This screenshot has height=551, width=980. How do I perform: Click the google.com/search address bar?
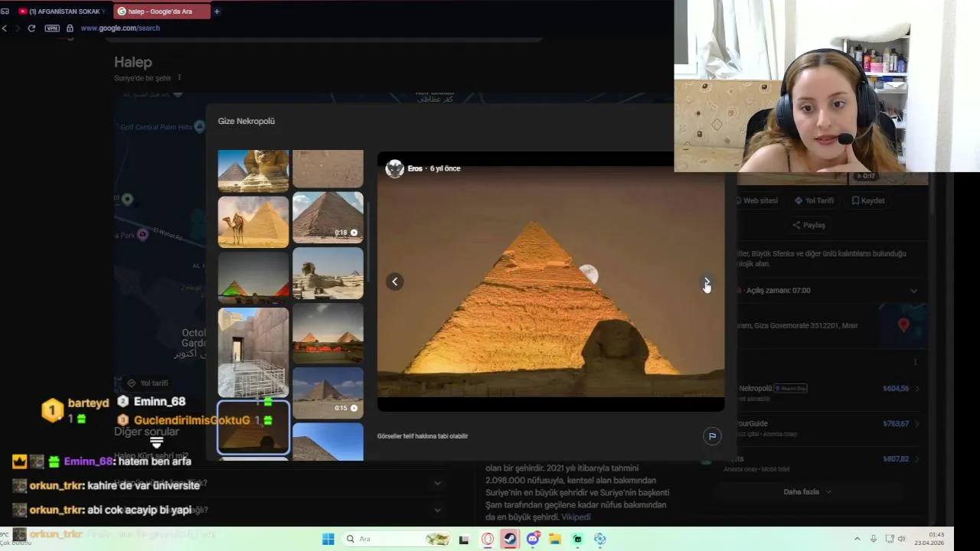click(120, 28)
